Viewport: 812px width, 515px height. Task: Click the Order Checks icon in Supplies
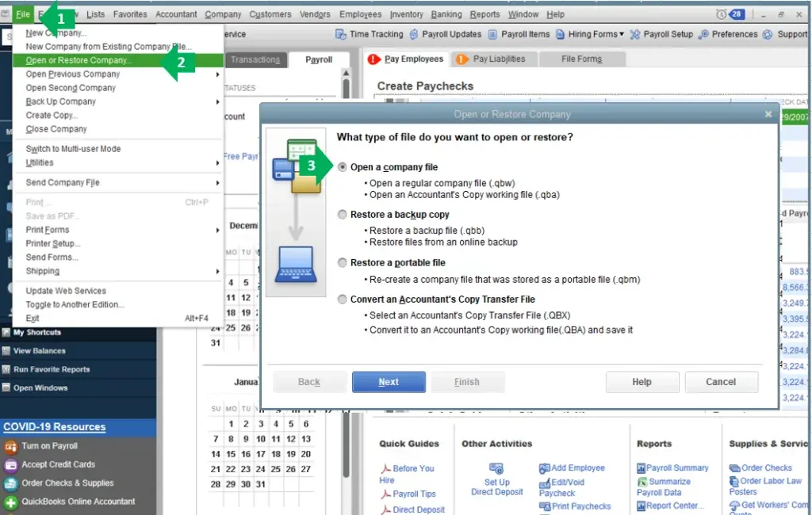click(734, 468)
